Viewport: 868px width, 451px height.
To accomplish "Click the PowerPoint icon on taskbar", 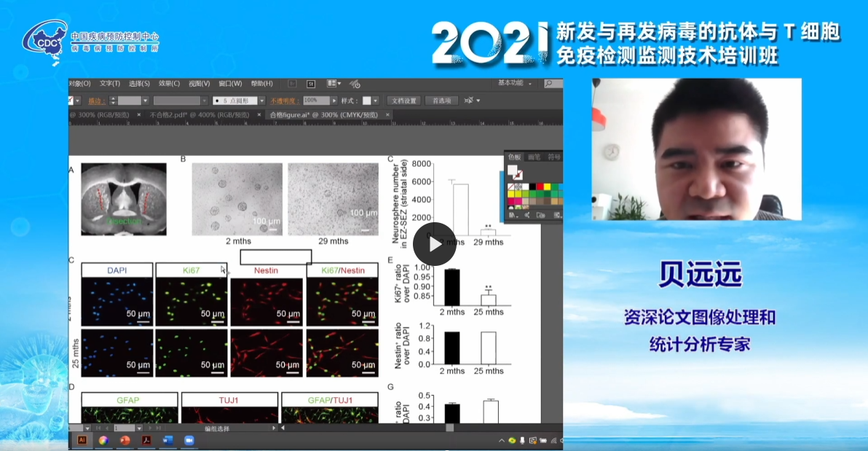I will 125,441.
